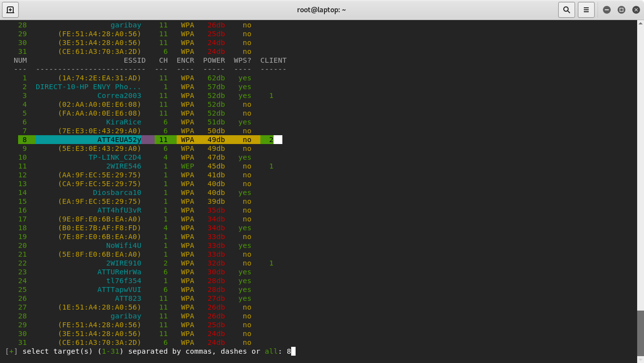Click the DIRECT-10-HP ENVY entry
Image resolution: width=644 pixels, height=363 pixels.
[88, 87]
